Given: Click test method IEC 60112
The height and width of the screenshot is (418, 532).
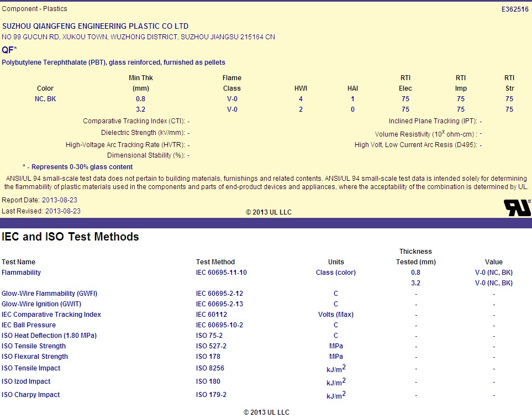Looking at the screenshot, I should coord(212,315).
